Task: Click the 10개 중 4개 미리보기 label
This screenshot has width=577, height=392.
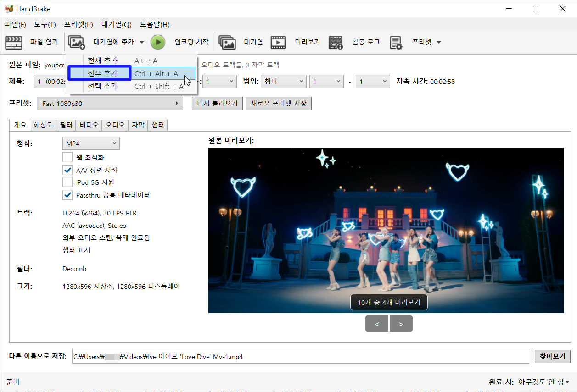Action: click(x=389, y=303)
